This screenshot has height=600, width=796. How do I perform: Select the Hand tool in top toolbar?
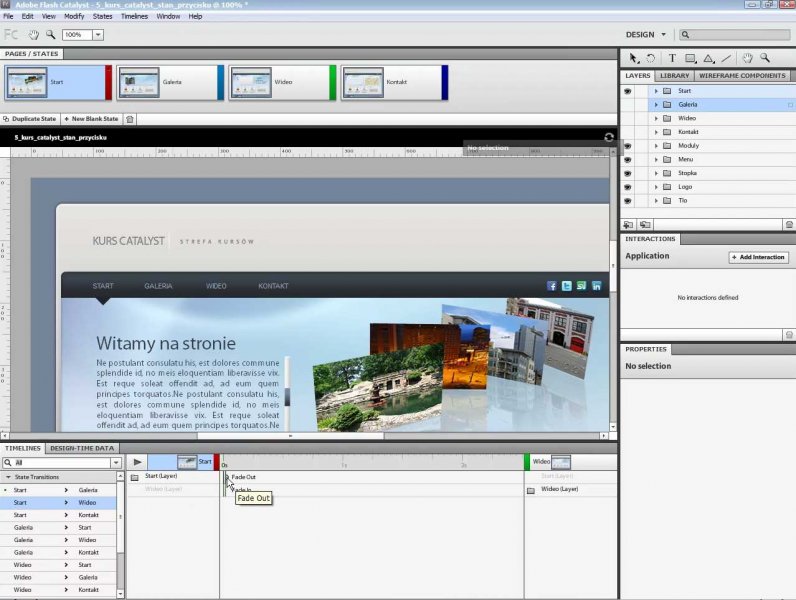(x=33, y=35)
